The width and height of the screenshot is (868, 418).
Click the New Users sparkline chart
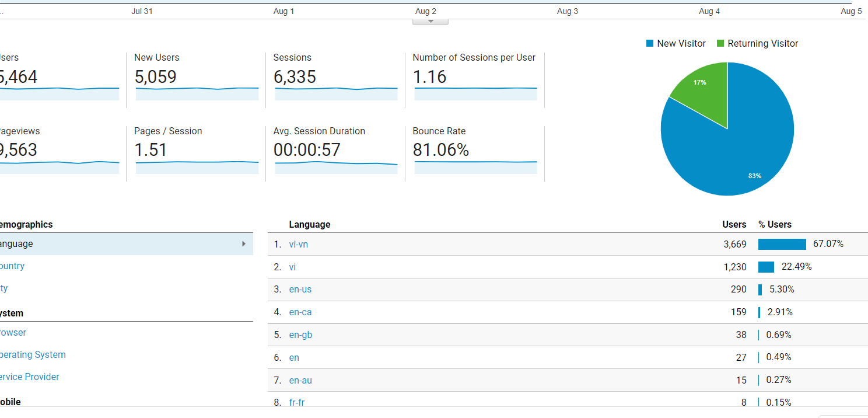tap(197, 93)
